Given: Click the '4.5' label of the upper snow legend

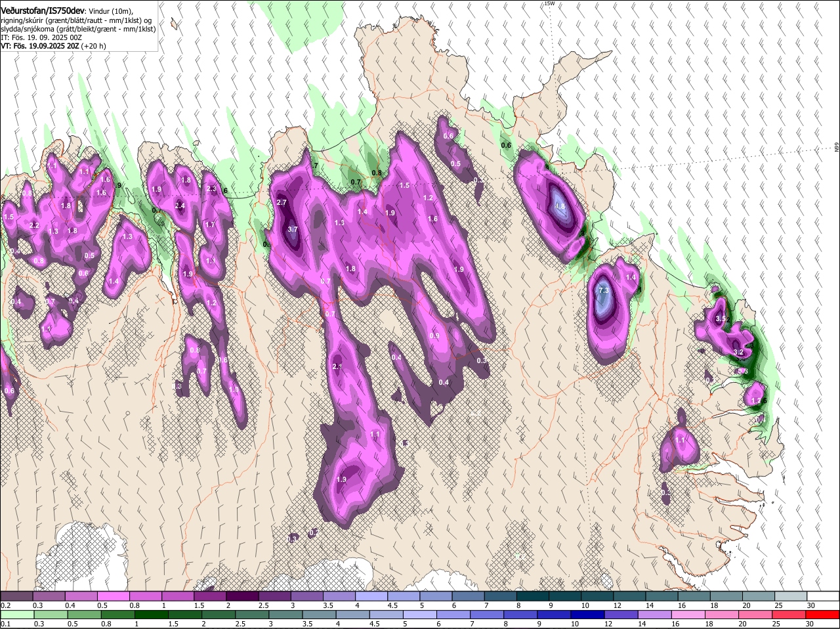Looking at the screenshot, I should click(x=392, y=605).
